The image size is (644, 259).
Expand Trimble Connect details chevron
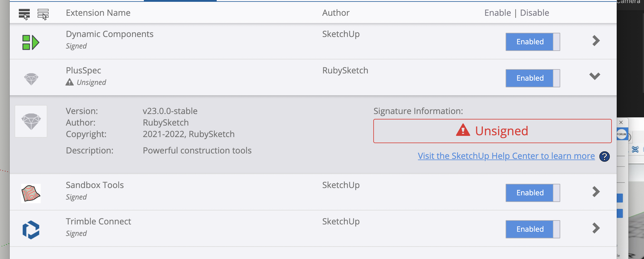[x=596, y=228]
